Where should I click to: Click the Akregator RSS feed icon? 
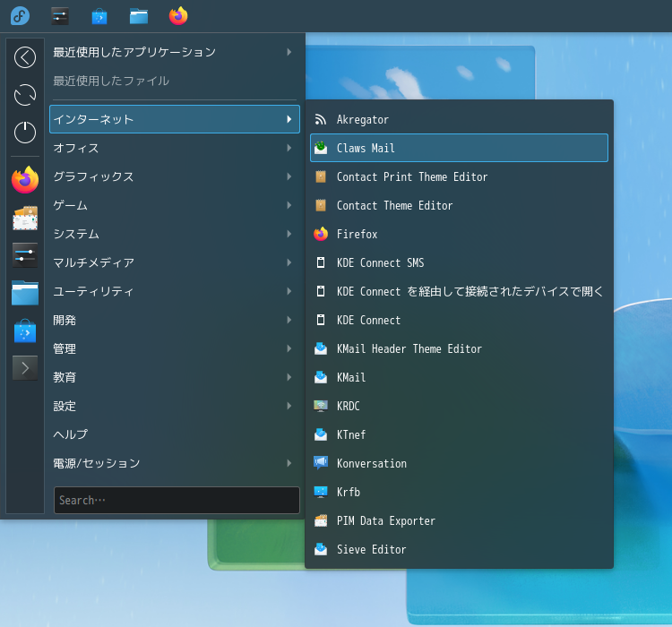pyautogui.click(x=321, y=119)
